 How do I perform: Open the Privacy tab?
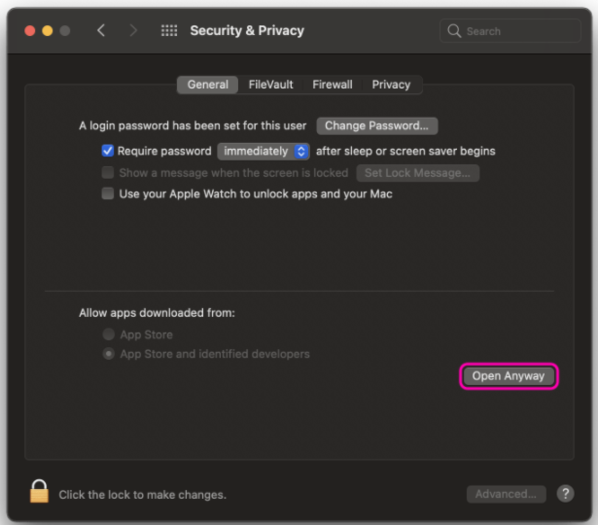pyautogui.click(x=391, y=85)
